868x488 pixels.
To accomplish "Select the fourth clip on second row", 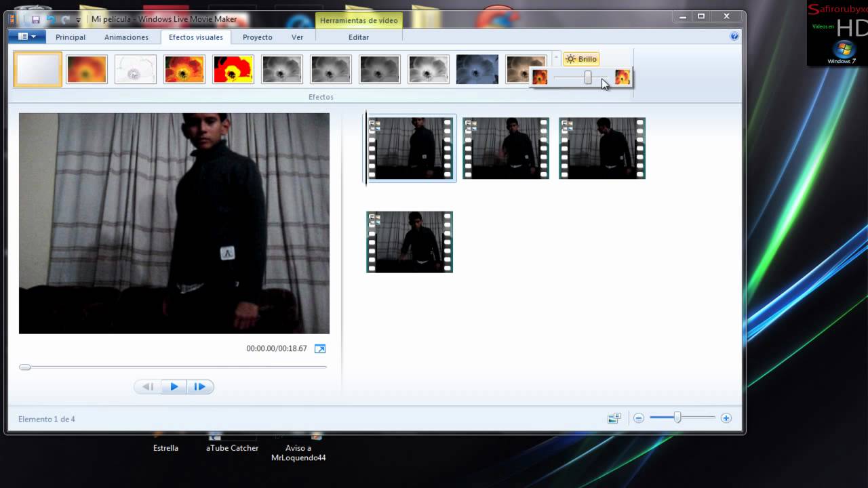I will [410, 242].
